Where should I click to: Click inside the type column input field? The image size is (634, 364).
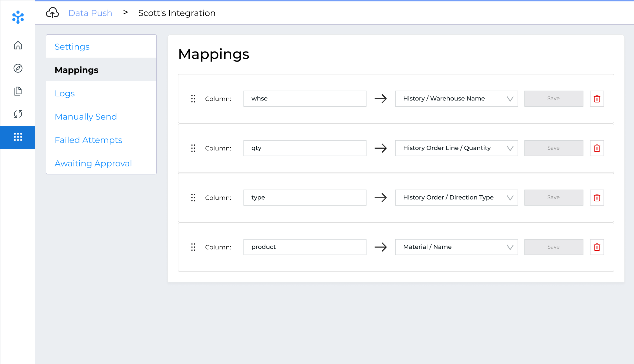304,197
